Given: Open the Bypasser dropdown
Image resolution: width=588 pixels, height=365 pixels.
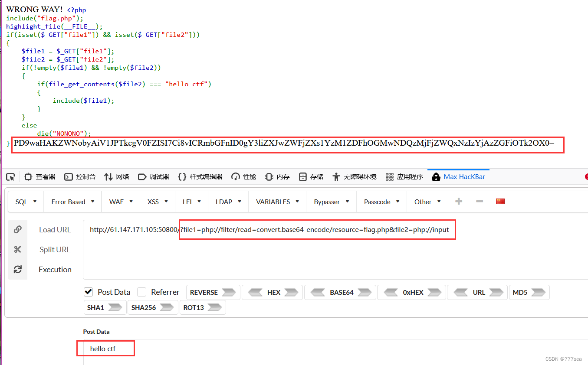Looking at the screenshot, I should click(332, 202).
